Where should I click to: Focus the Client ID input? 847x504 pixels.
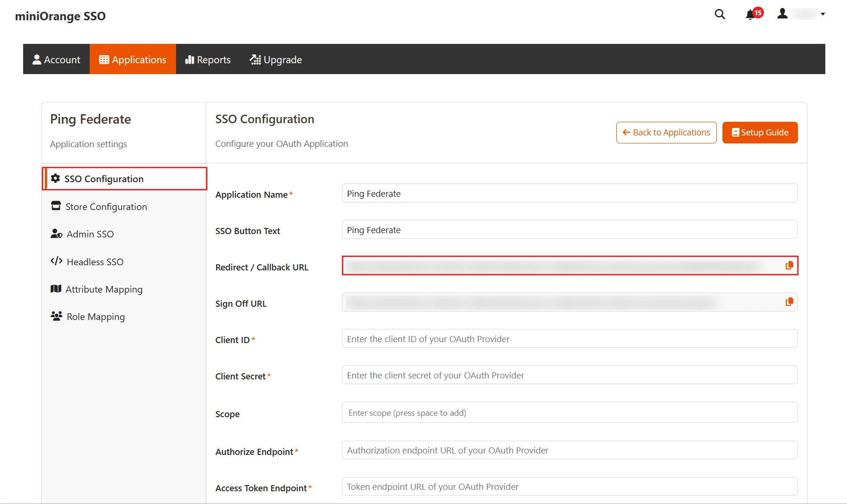(570, 339)
